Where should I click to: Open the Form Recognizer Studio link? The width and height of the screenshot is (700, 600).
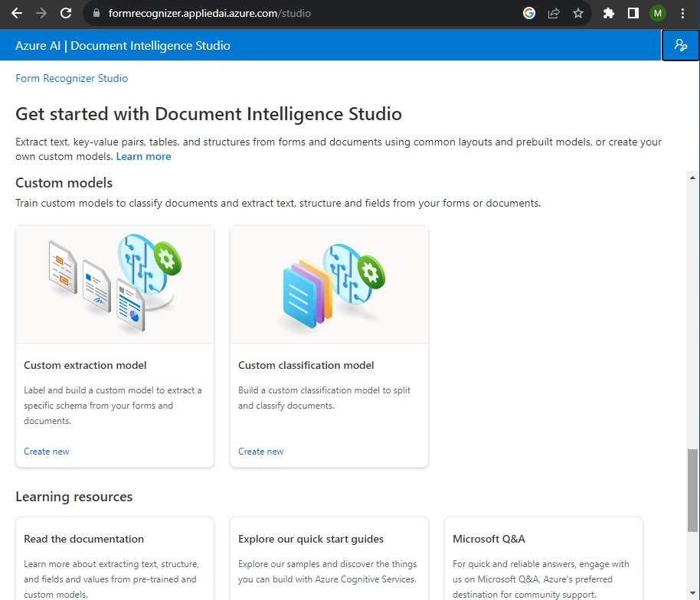coord(71,78)
